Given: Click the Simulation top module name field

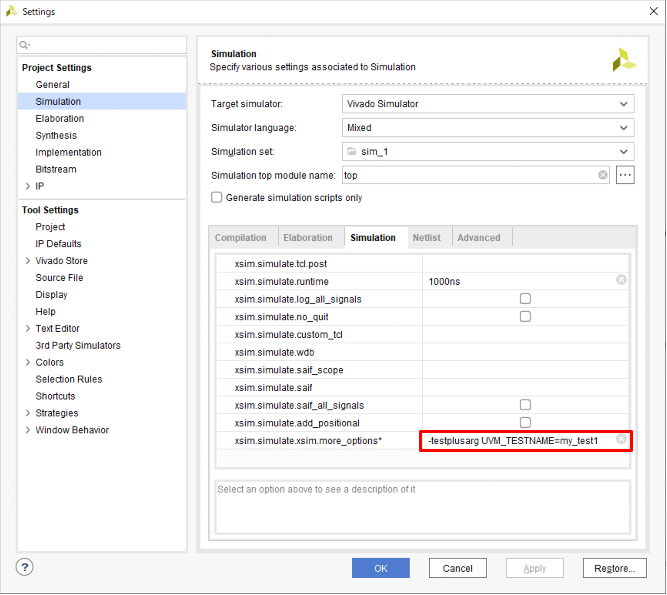Looking at the screenshot, I should (x=476, y=175).
